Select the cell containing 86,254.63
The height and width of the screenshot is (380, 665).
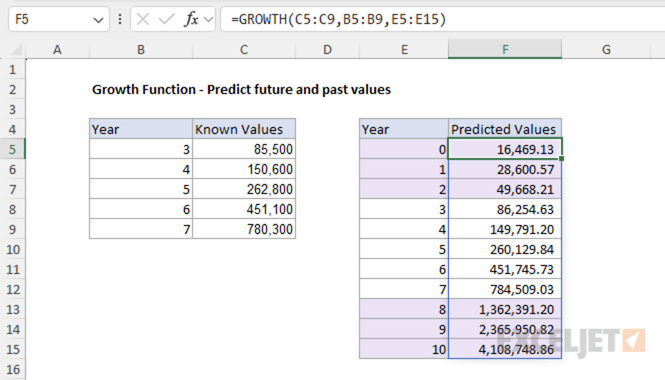505,209
